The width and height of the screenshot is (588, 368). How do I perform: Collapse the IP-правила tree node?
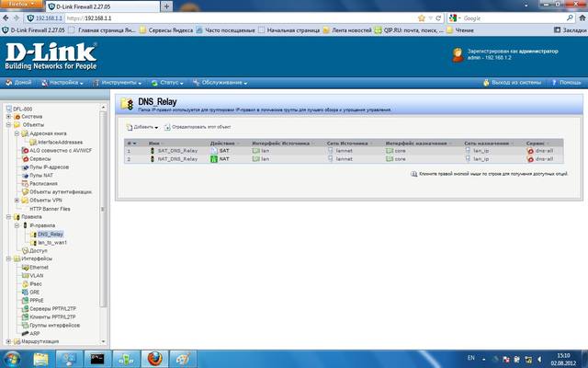coord(17,225)
